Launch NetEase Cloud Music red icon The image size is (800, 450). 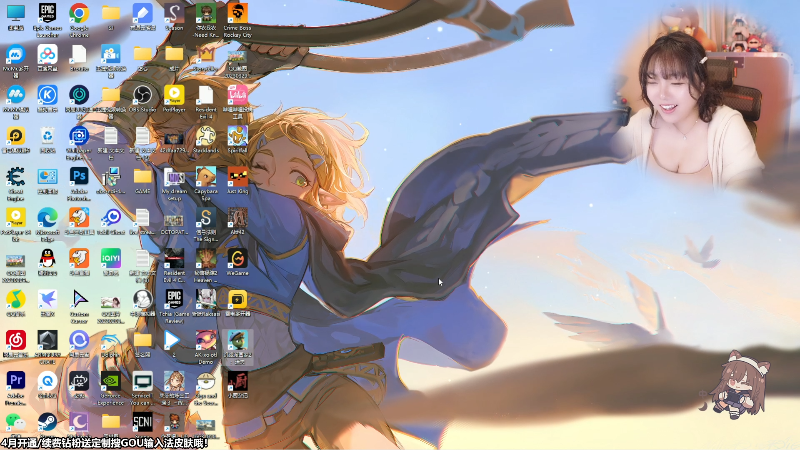click(x=16, y=340)
